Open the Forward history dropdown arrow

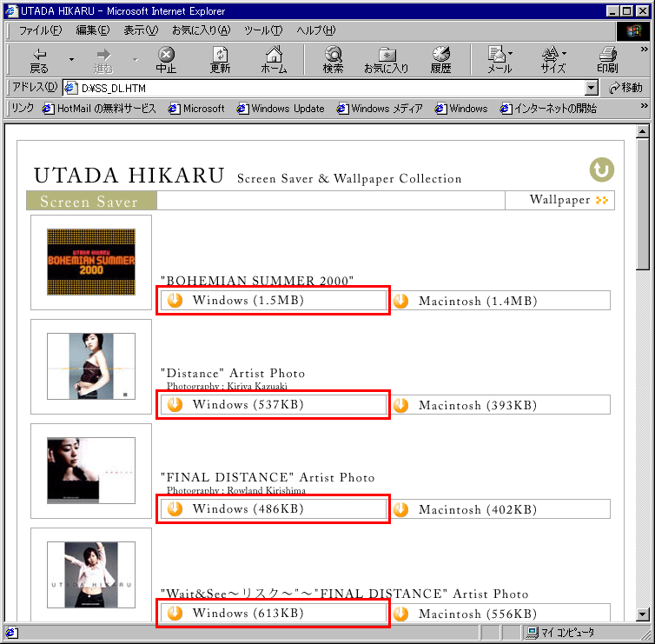pos(135,60)
